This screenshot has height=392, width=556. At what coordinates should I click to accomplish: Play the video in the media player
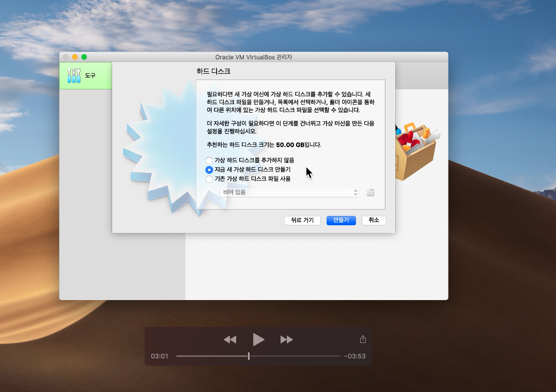(x=258, y=339)
